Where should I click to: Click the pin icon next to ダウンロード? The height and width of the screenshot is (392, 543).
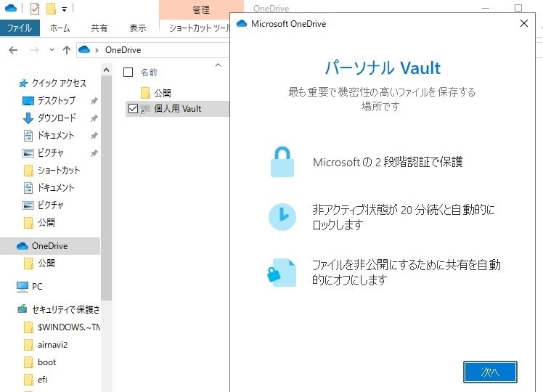click(94, 118)
